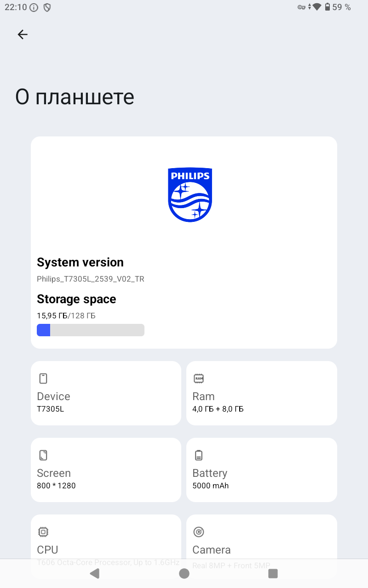Tap the Battery icon
Viewport: 368px width, 588px height.
pyautogui.click(x=199, y=455)
